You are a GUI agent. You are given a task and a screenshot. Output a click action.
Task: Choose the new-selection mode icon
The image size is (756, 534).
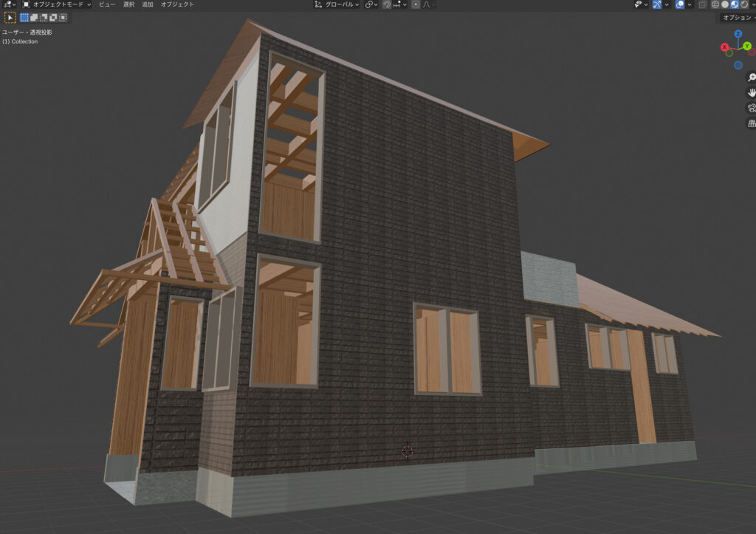click(24, 17)
